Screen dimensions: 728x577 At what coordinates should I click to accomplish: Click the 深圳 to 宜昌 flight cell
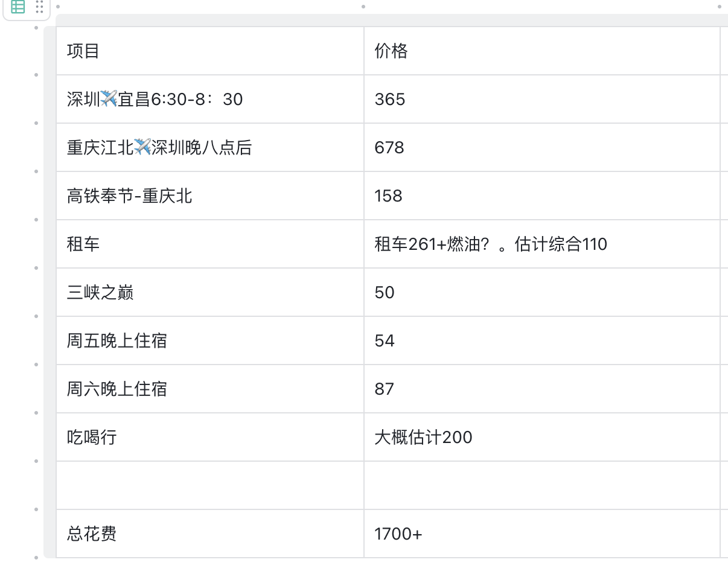tap(209, 99)
